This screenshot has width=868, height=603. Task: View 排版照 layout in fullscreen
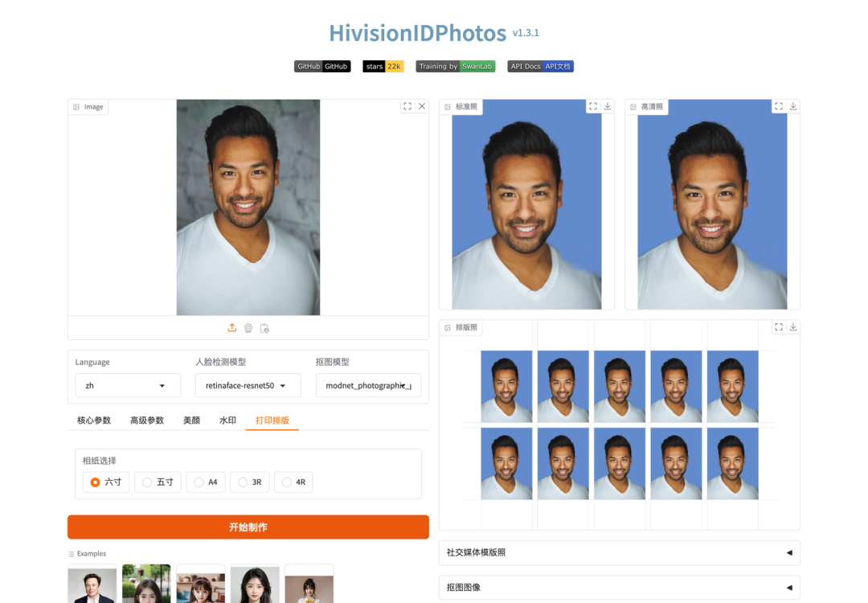click(x=778, y=327)
